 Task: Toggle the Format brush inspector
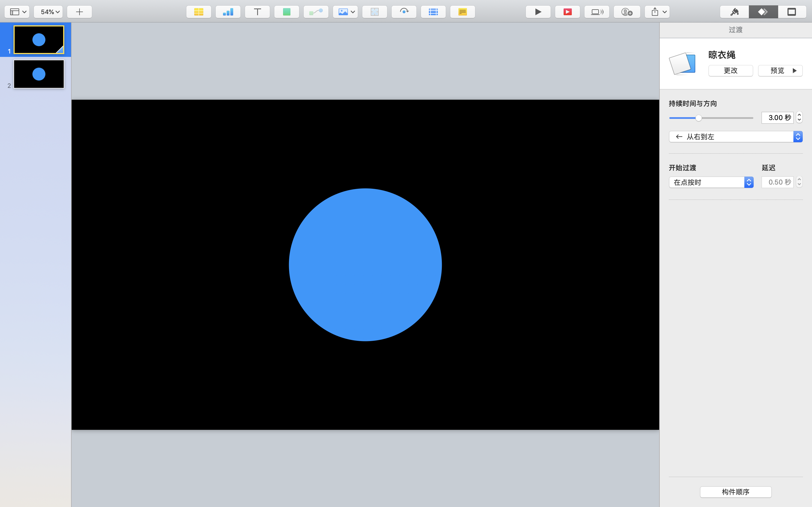734,12
